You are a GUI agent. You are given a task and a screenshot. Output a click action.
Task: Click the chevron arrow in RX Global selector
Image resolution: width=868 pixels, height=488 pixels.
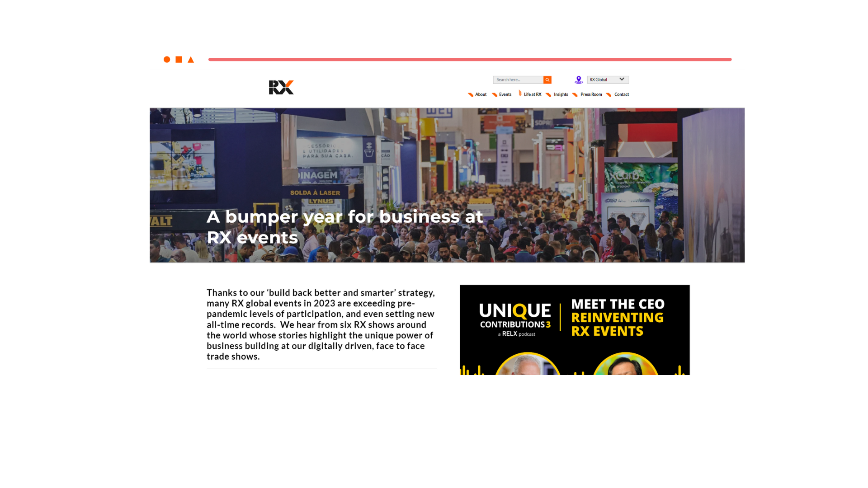click(622, 79)
